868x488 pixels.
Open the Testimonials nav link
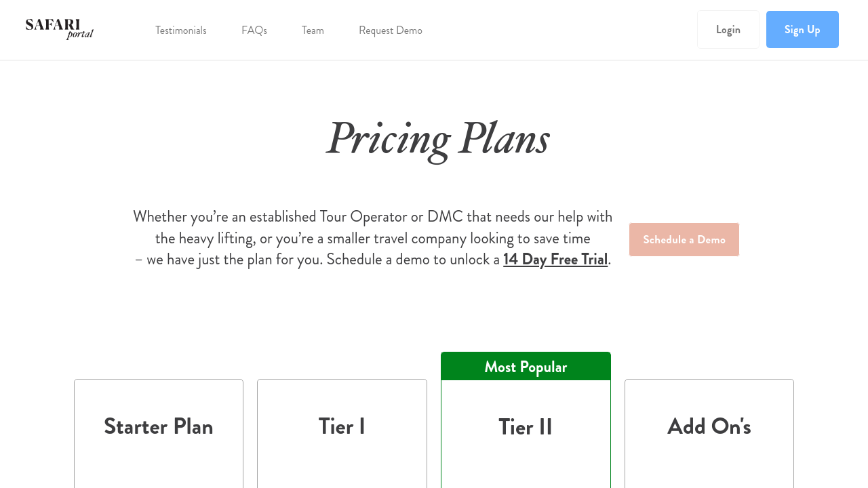(181, 30)
